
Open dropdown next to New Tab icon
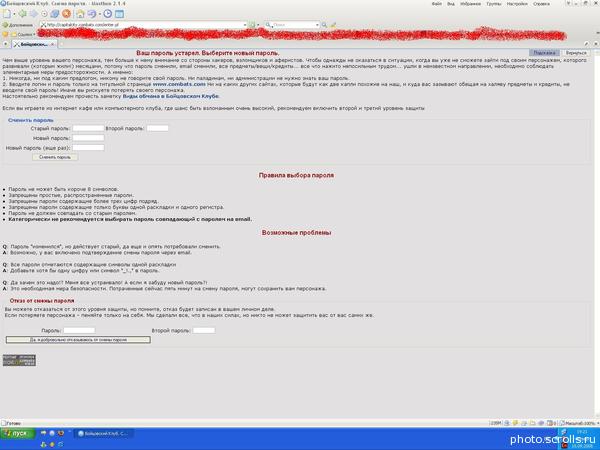(14, 14)
